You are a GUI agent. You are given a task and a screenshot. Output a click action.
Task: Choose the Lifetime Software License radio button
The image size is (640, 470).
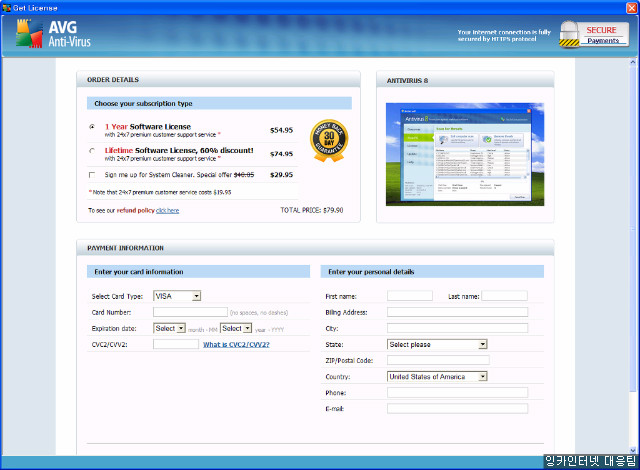pyautogui.click(x=92, y=151)
